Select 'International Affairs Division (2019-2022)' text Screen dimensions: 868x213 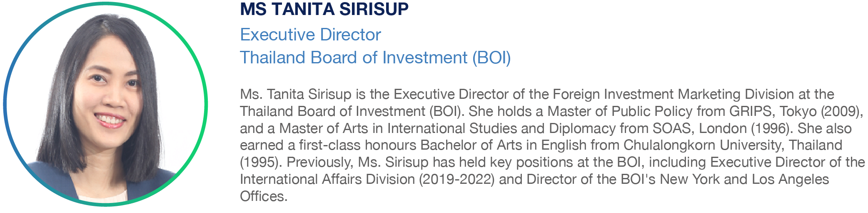pos(367,179)
